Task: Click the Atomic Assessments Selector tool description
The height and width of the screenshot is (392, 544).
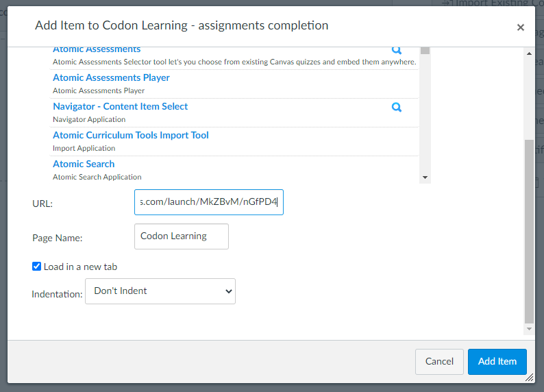Action: 234,62
